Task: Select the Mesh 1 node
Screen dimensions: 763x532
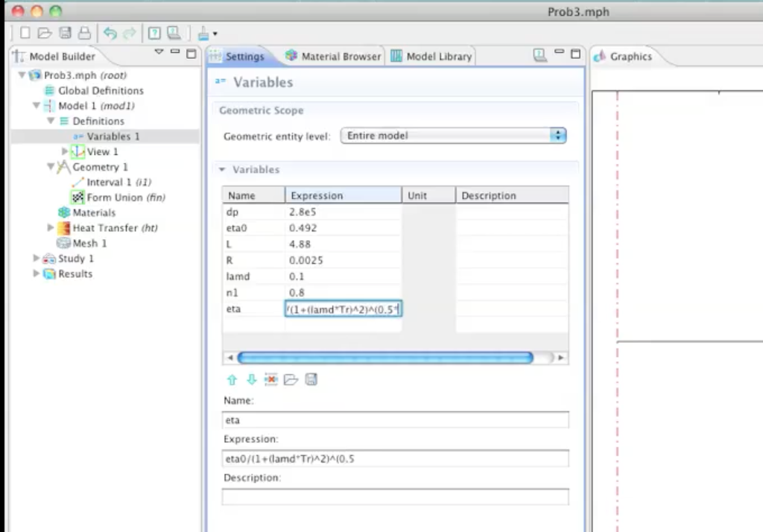Action: pos(89,243)
